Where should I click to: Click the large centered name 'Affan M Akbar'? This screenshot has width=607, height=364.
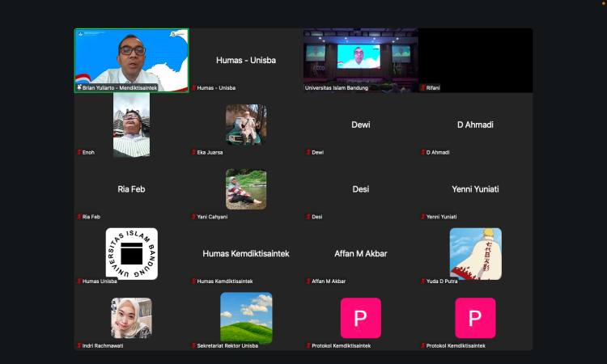point(361,254)
